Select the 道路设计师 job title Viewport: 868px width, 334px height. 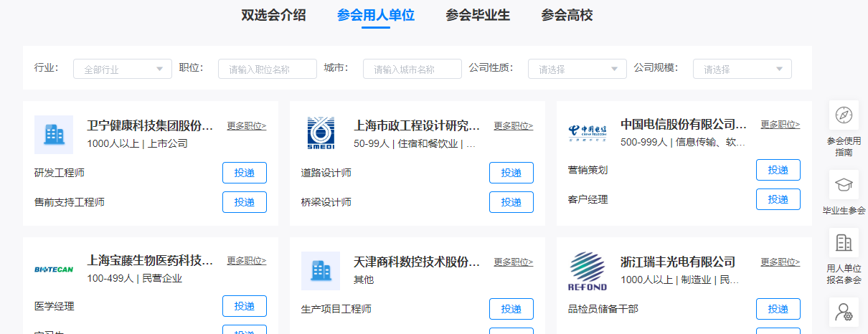pos(326,173)
